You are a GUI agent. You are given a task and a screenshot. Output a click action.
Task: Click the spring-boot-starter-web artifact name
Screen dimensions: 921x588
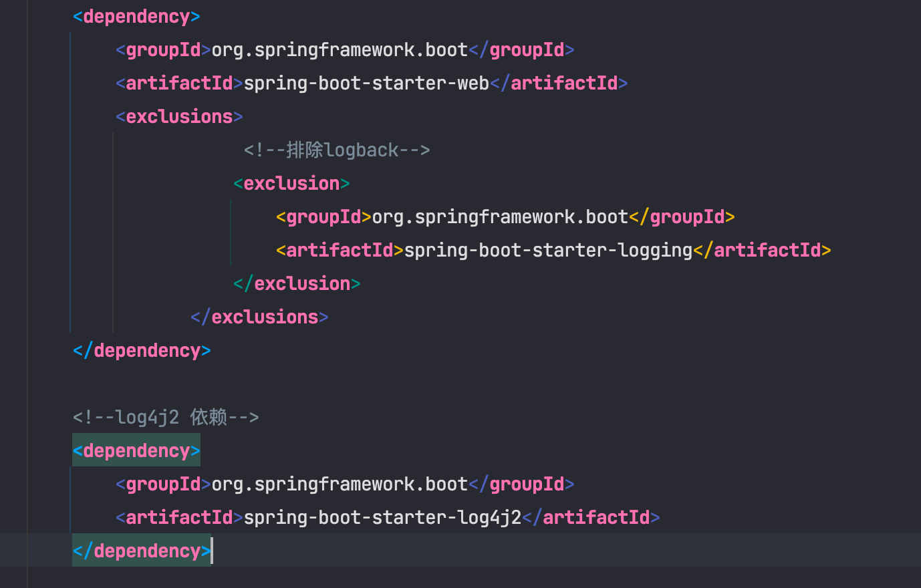coord(366,83)
